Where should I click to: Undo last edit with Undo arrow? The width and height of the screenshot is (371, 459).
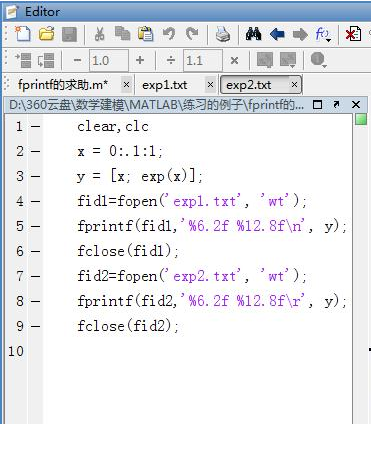coord(169,34)
